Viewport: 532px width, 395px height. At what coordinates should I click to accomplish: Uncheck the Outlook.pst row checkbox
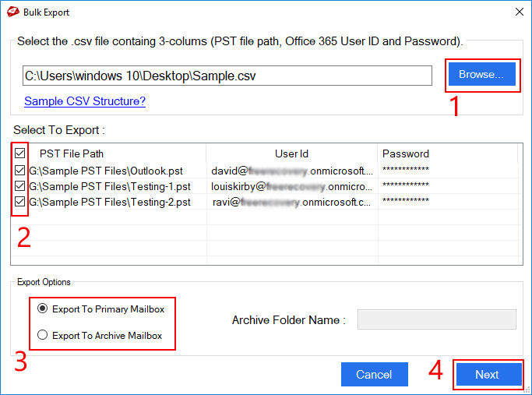pyautogui.click(x=20, y=171)
